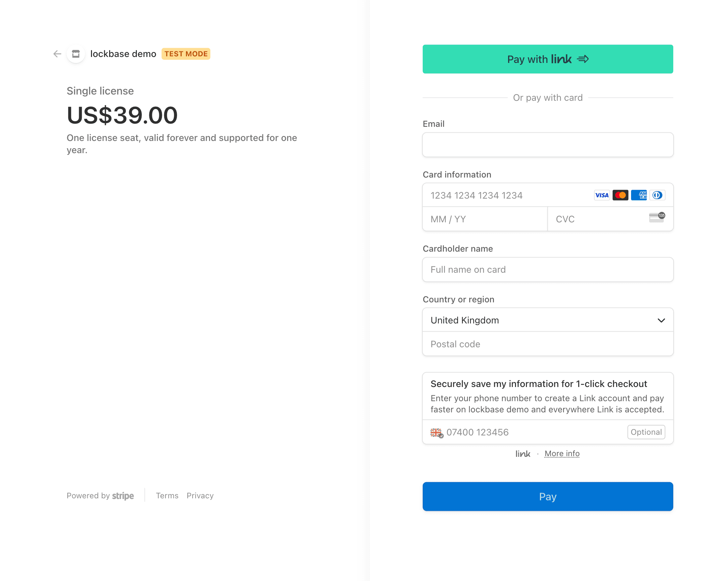Click the Email input field
Viewport: 728px width, 581px height.
(548, 145)
